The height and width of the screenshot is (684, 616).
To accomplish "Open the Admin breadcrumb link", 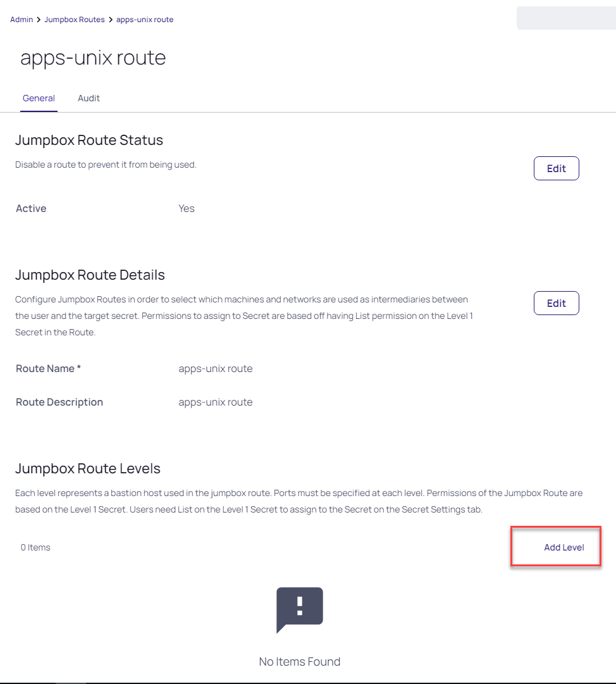I will [22, 20].
